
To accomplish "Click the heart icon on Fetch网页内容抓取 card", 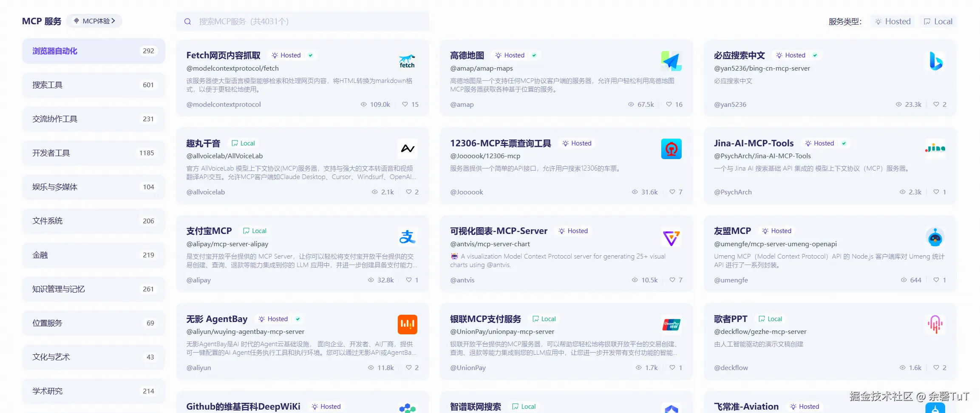I will point(405,104).
